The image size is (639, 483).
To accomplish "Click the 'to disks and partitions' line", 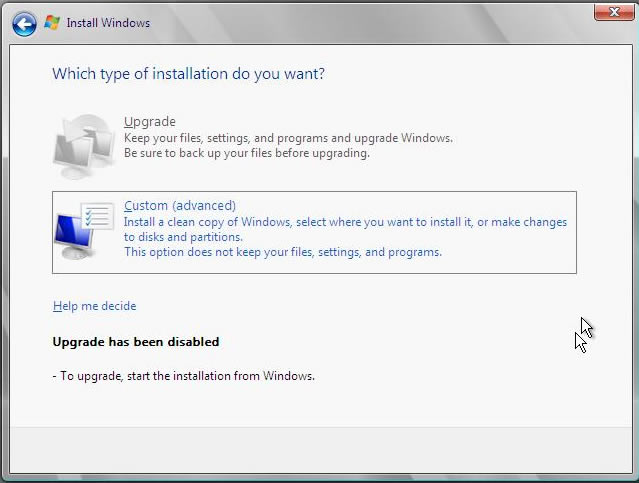I will (x=182, y=237).
